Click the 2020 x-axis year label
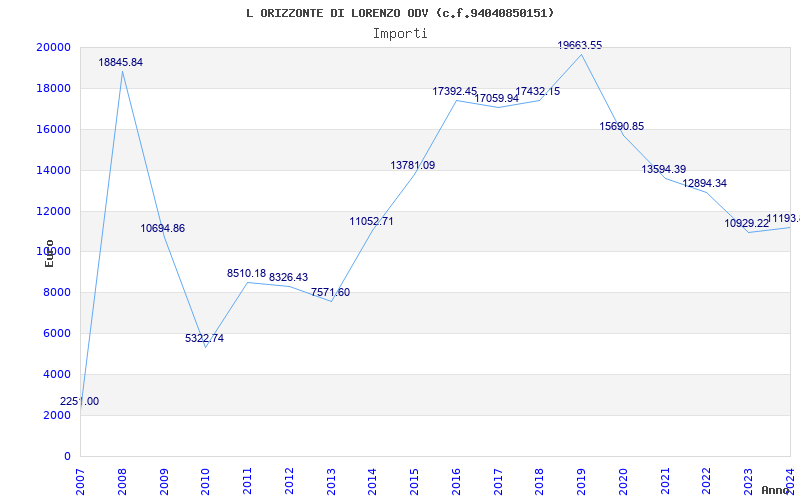 pos(623,482)
